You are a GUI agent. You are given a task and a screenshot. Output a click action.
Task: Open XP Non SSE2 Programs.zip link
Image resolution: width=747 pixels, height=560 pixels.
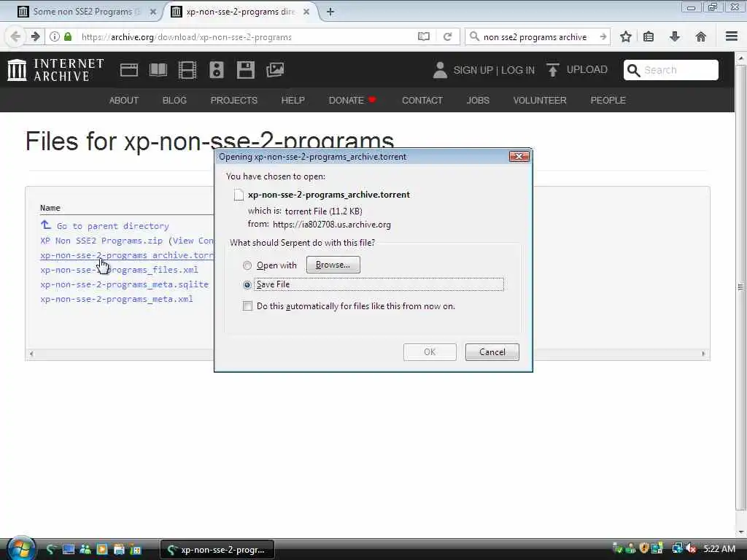click(101, 241)
